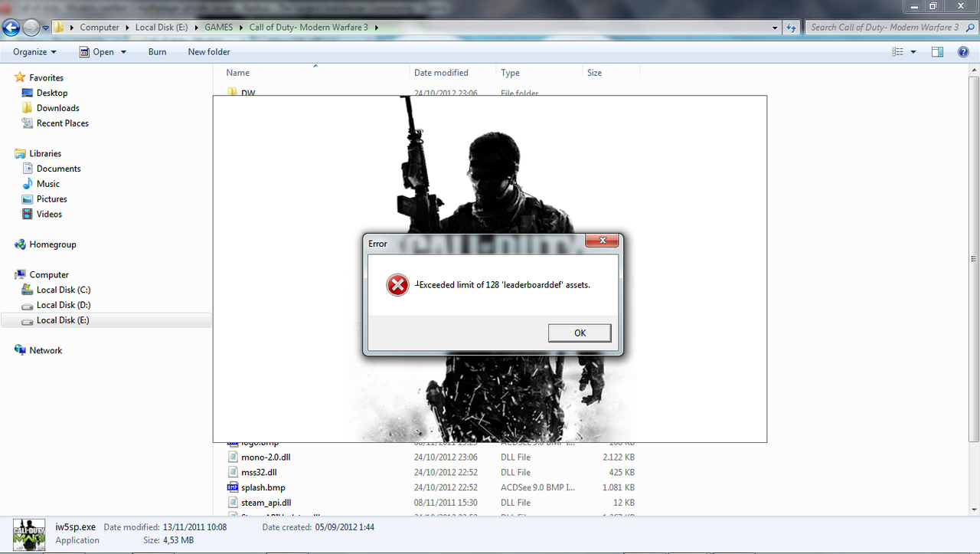Open Desktop in Favorites
980x554 pixels.
tap(52, 93)
